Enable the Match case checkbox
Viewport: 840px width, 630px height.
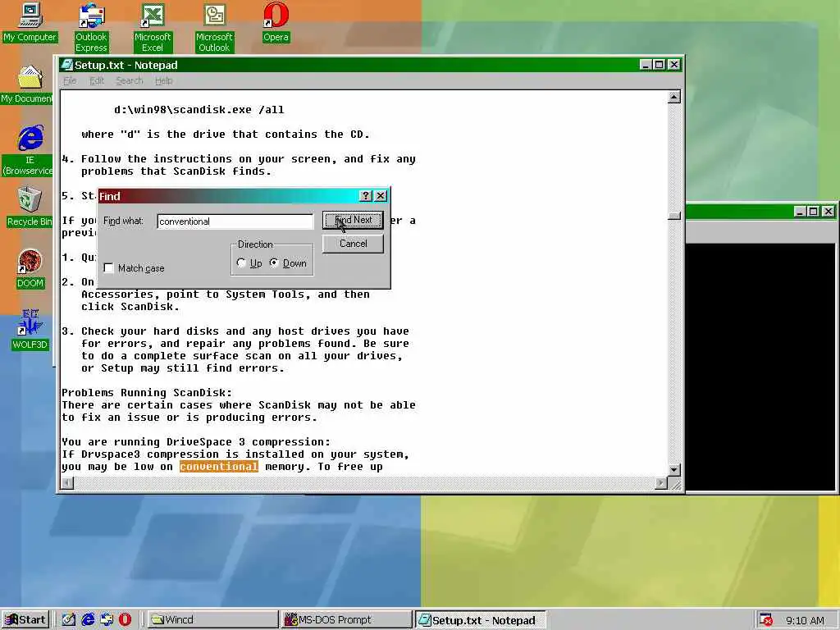tap(109, 268)
